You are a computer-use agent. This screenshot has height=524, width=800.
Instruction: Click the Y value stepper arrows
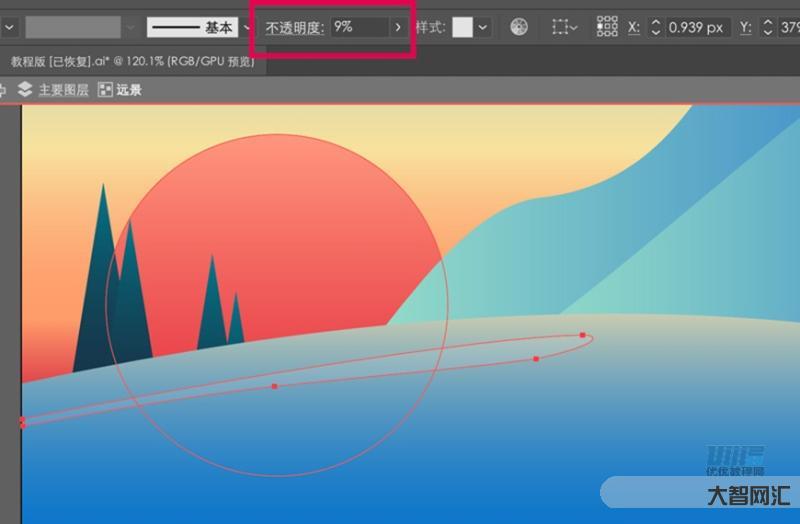767,27
